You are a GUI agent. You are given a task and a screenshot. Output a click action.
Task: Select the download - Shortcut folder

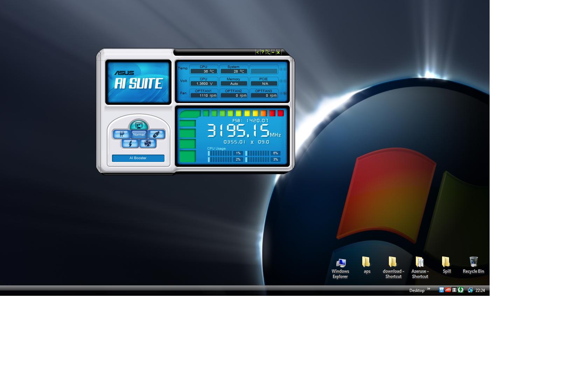tap(393, 268)
